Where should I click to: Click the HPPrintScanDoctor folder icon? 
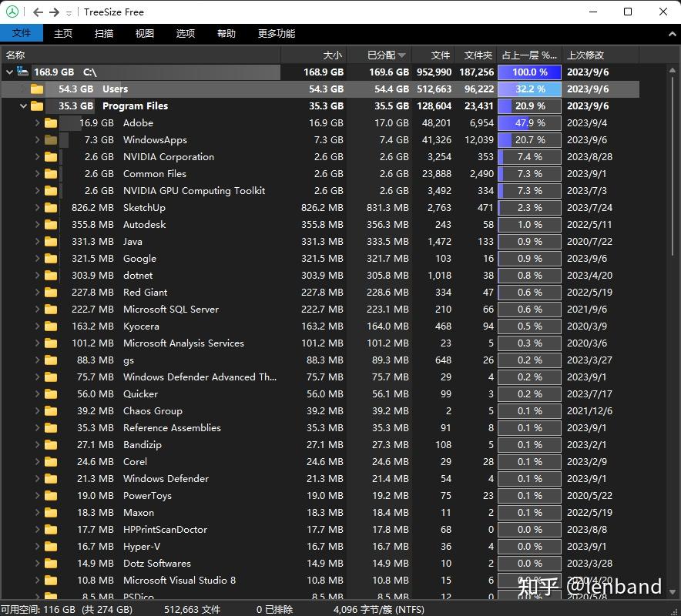coord(51,529)
